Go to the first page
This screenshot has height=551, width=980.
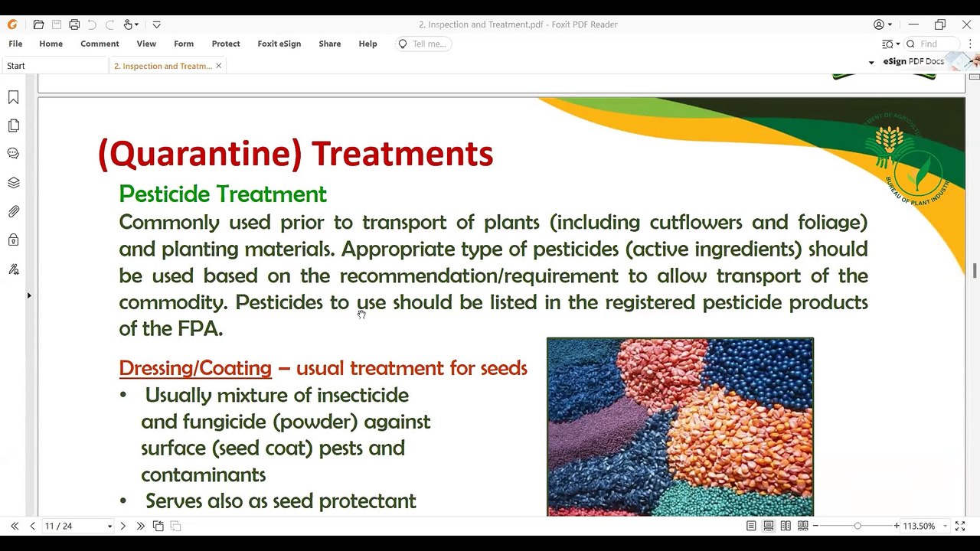[x=15, y=526]
